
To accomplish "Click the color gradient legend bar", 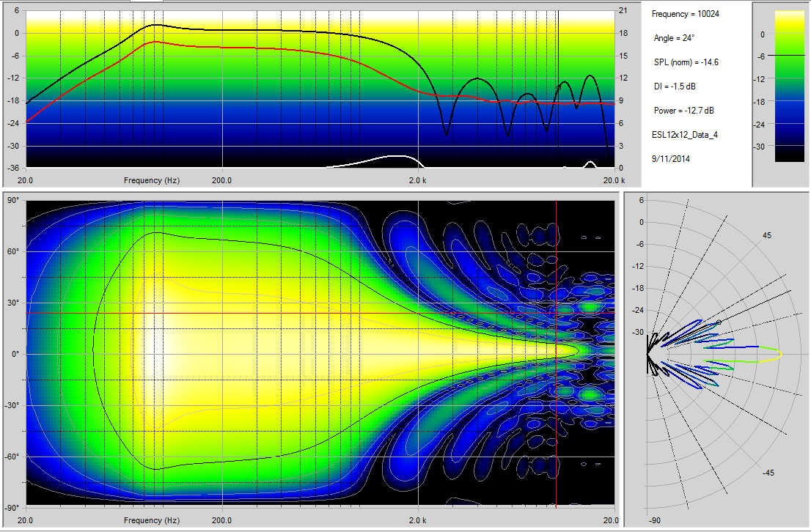I will pyautogui.click(x=790, y=86).
